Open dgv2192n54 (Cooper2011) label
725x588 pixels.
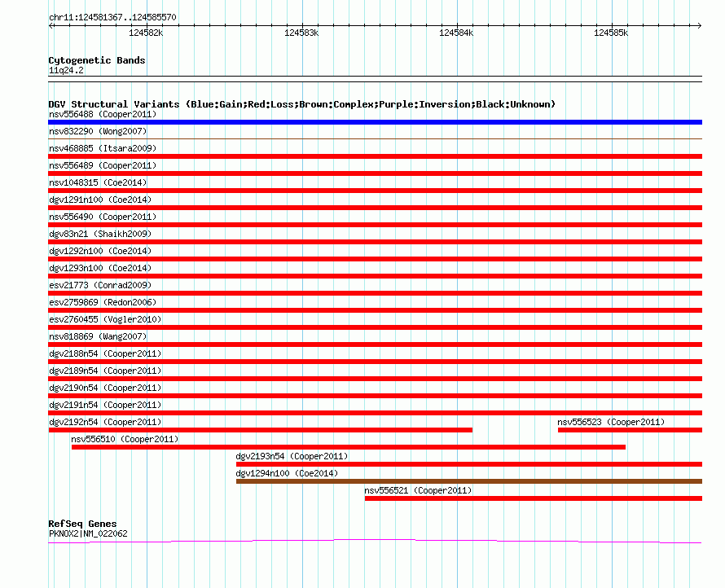105,422
